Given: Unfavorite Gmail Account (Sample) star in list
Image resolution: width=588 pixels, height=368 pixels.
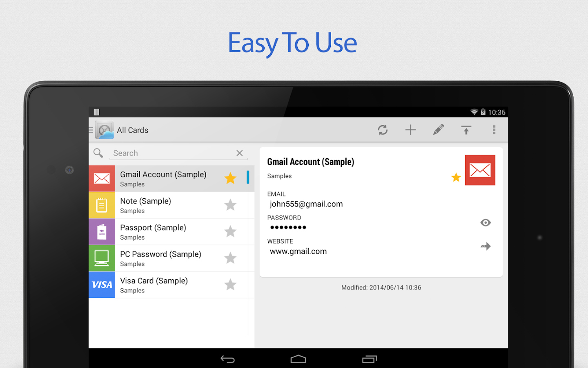Looking at the screenshot, I should [x=230, y=178].
